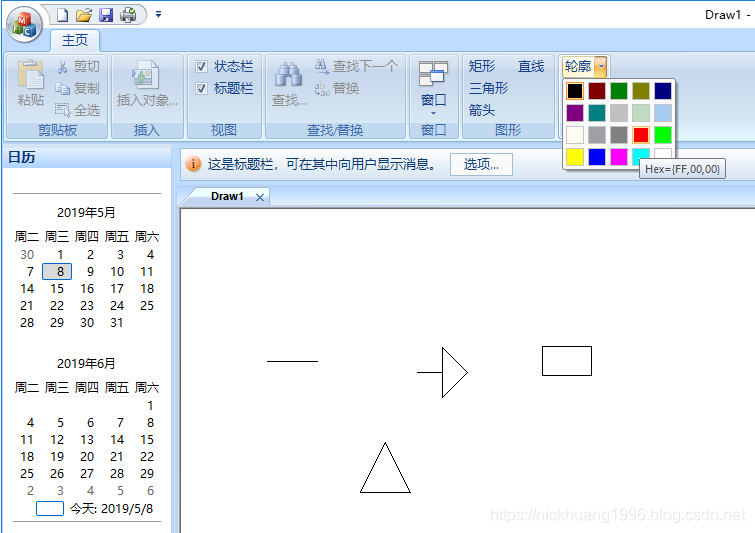Pick the dark red color swatch
The width and height of the screenshot is (755, 533).
click(x=597, y=91)
